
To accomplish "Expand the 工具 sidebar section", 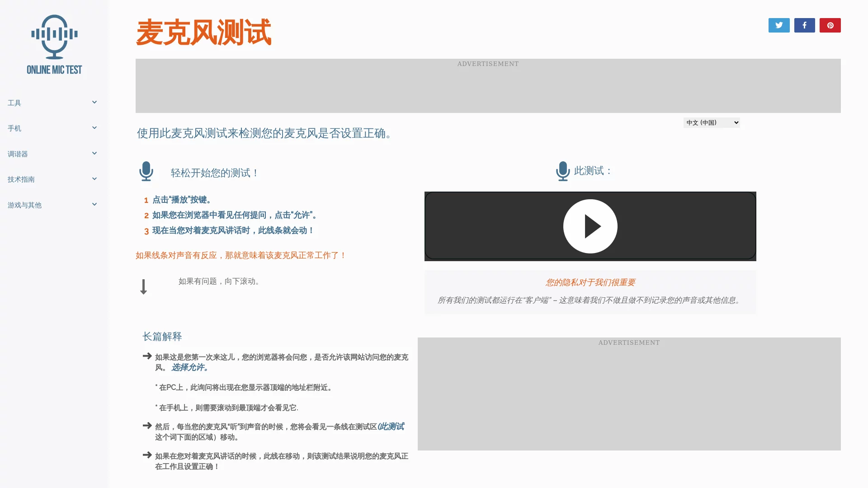I will 94,102.
